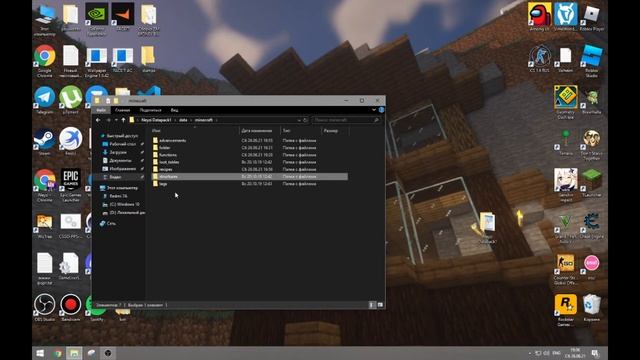Select the Recycle Bin icon
The height and width of the screenshot is (360, 640).
(592, 307)
